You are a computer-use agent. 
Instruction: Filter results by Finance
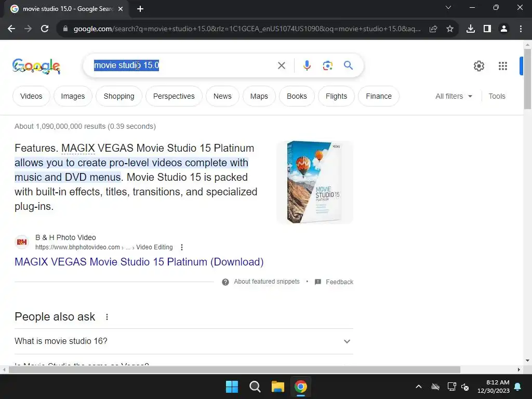379,96
